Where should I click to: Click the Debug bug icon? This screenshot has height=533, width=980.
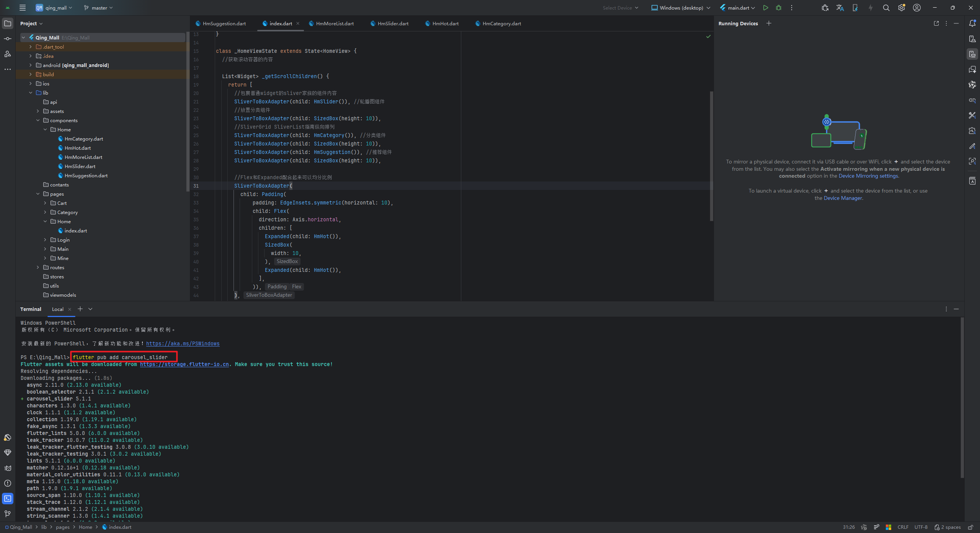778,8
